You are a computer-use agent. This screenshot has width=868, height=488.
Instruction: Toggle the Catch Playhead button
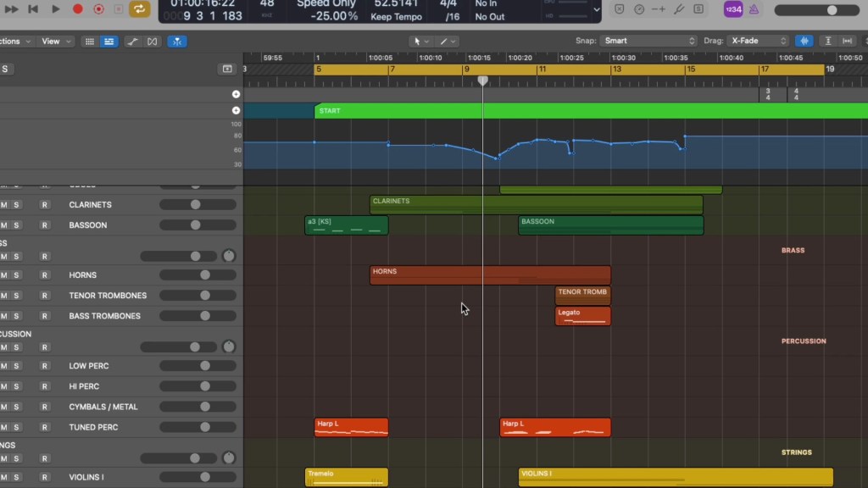point(177,42)
